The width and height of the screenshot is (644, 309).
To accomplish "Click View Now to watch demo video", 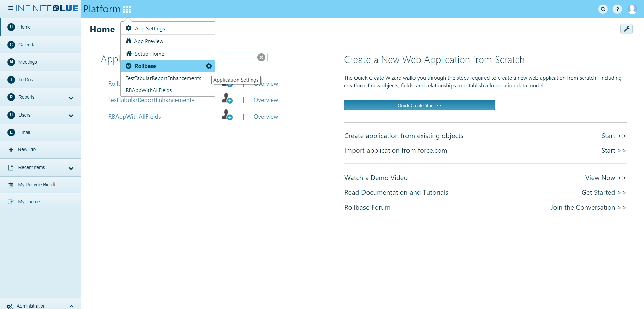I will coord(605,178).
